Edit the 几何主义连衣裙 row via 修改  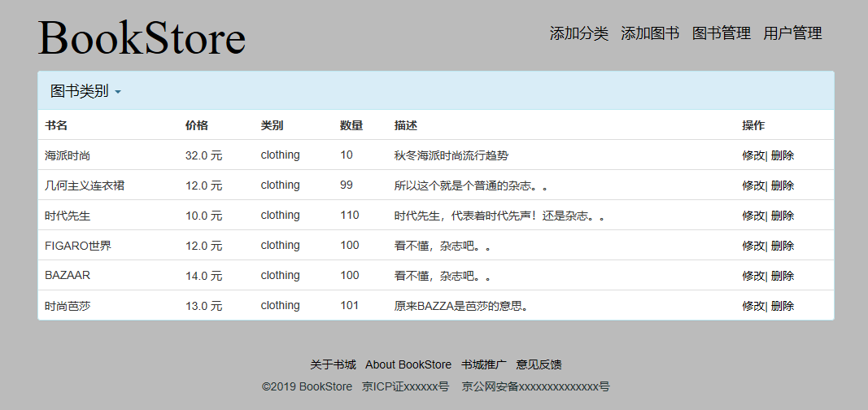(x=752, y=185)
